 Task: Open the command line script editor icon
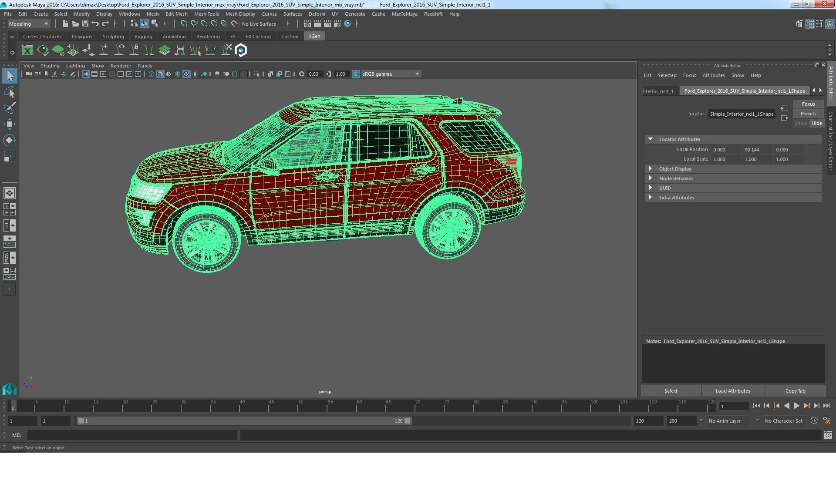(x=828, y=435)
